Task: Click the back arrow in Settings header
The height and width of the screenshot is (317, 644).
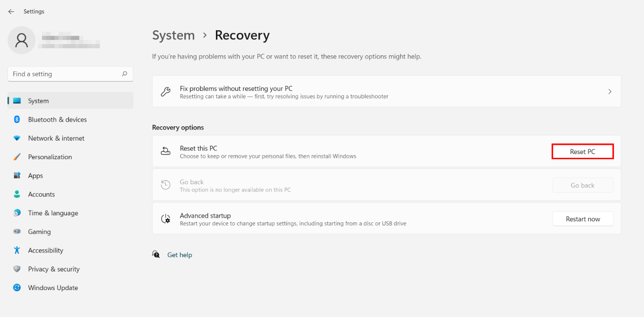Action: pyautogui.click(x=11, y=12)
